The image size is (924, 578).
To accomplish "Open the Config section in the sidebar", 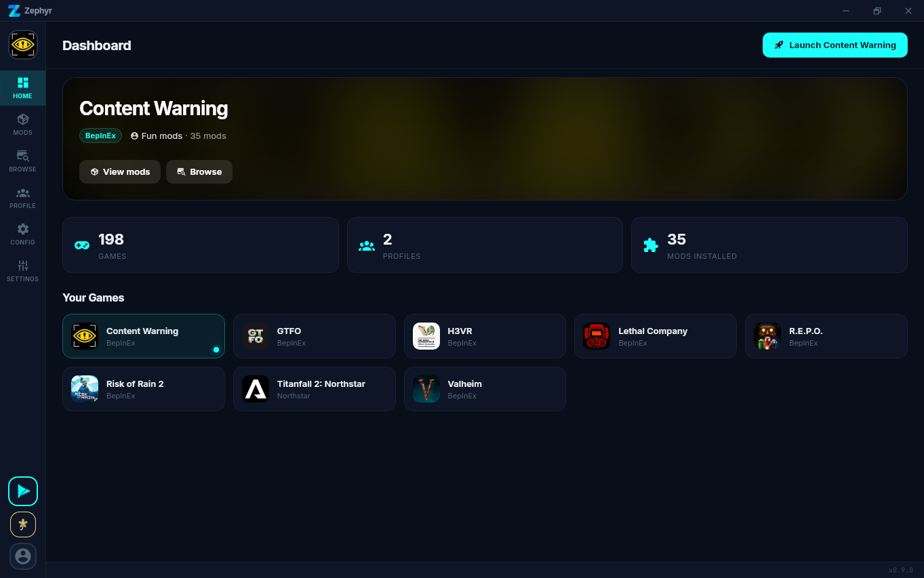I will point(22,234).
